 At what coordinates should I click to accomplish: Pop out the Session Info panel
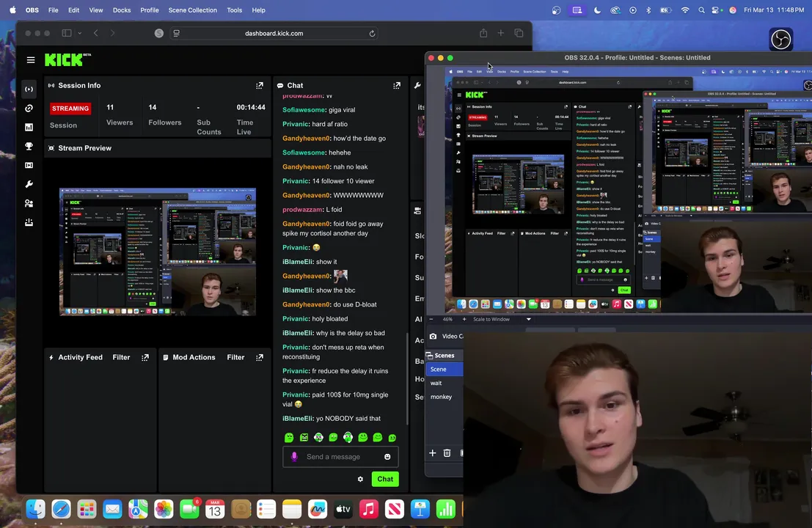click(260, 85)
